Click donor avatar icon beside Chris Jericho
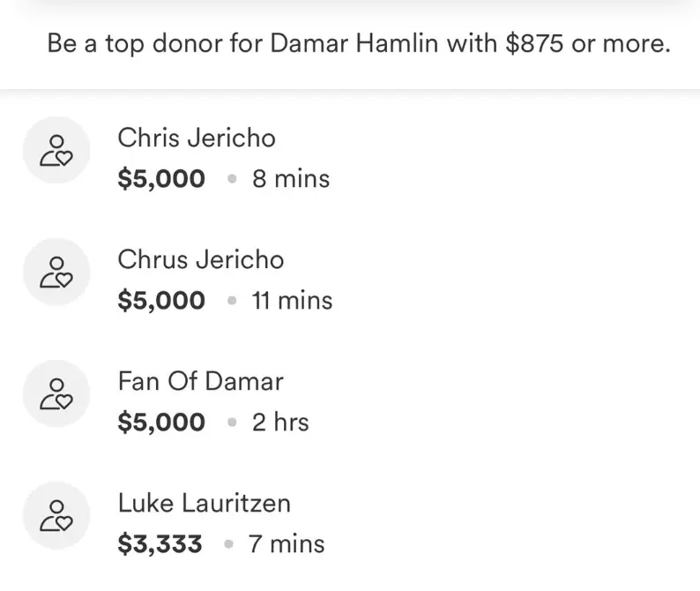The height and width of the screenshot is (591, 700). coord(56,150)
